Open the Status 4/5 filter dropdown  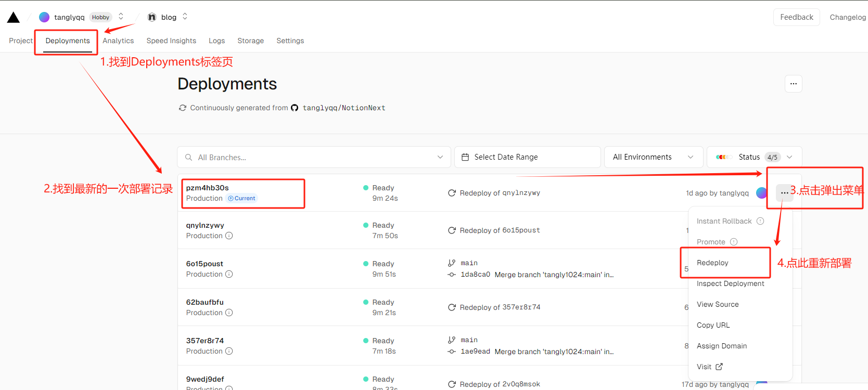[754, 157]
